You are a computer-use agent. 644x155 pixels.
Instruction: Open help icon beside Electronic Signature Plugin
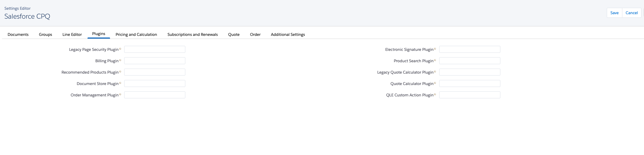tap(435, 49)
